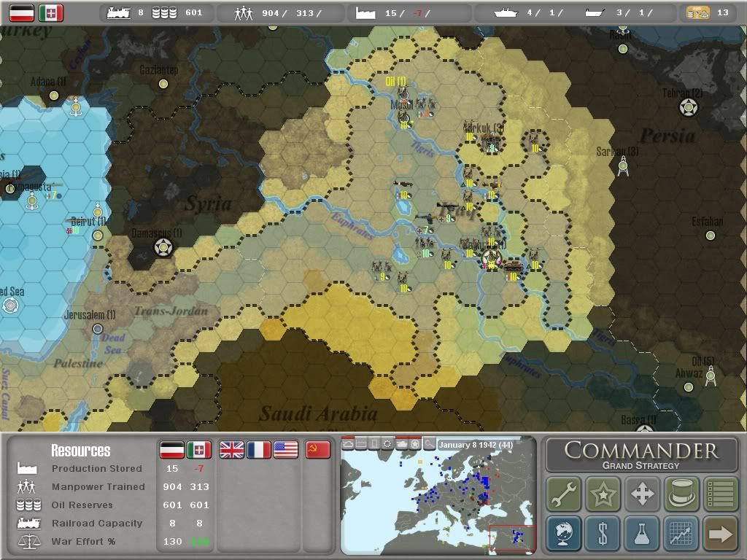
Task: Select the Adana city marker
Action: 54,96
